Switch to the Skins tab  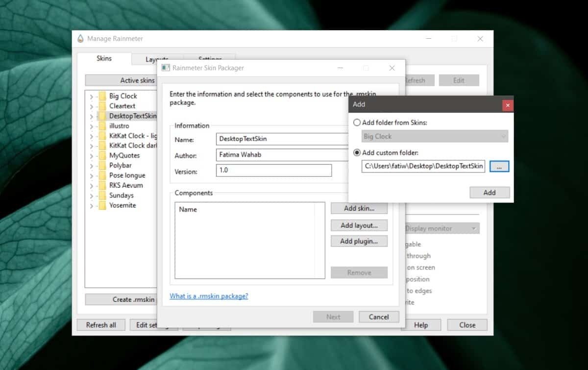coord(104,59)
